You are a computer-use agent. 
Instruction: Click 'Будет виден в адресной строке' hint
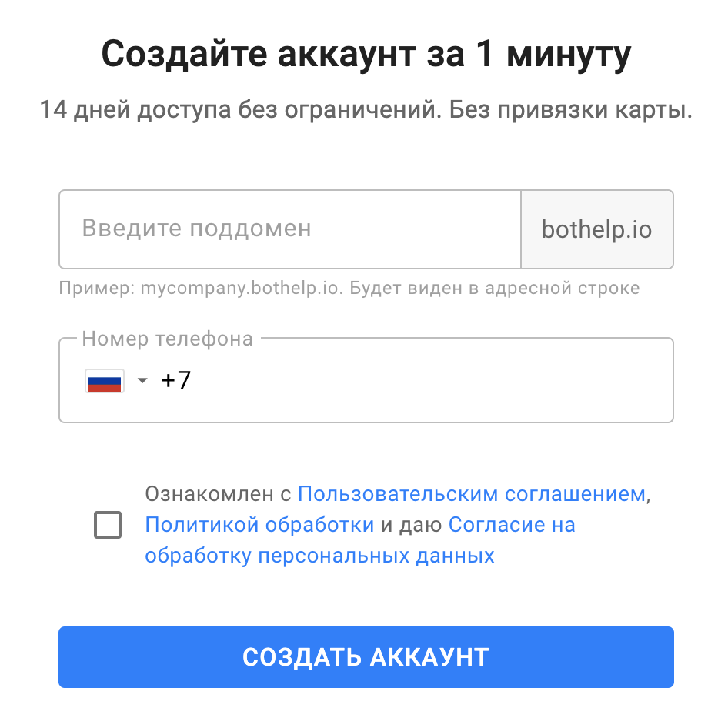tap(493, 289)
